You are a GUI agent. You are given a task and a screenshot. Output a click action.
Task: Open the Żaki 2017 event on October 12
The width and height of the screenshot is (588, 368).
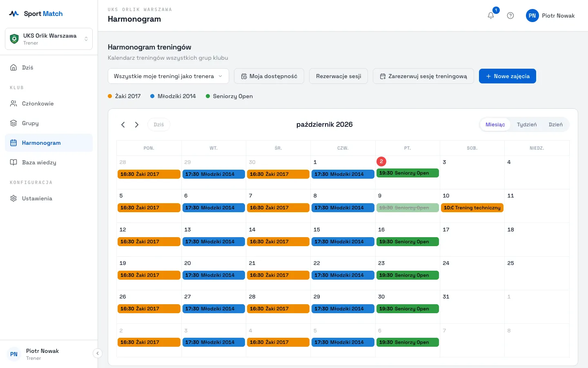tap(149, 242)
